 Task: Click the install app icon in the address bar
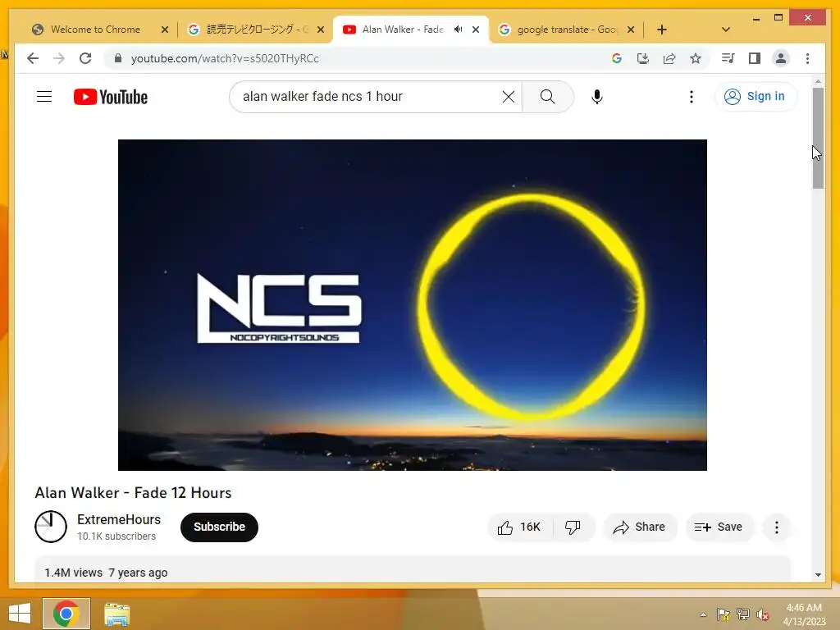point(643,58)
